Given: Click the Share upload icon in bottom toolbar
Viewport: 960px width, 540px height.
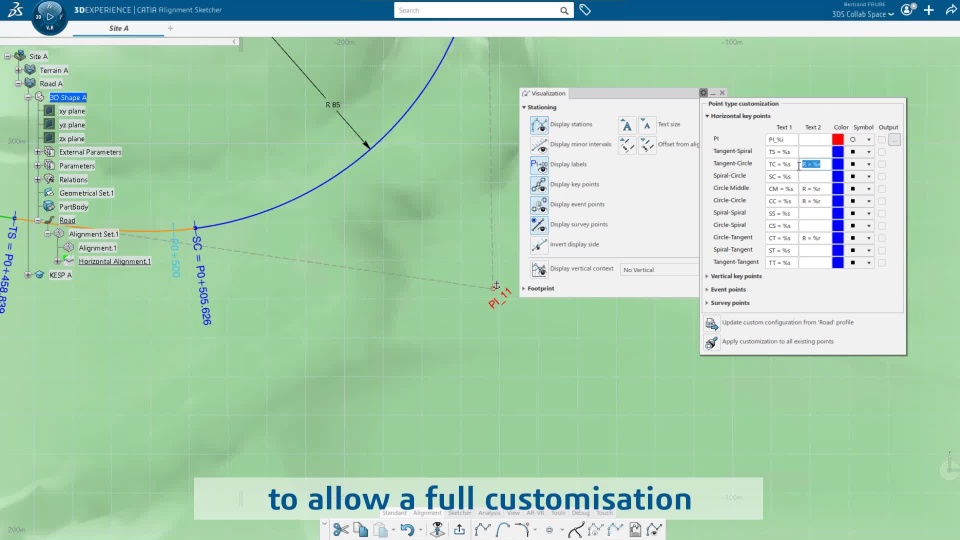Looking at the screenshot, I should tap(459, 530).
